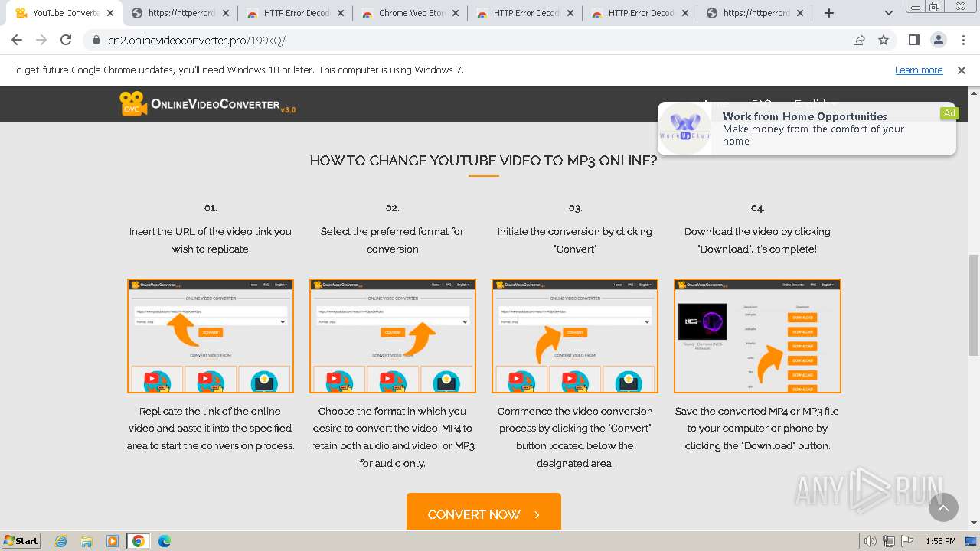Switch to the Chrome Web Store tab
Viewport: 980px width, 551px height.
click(x=410, y=13)
